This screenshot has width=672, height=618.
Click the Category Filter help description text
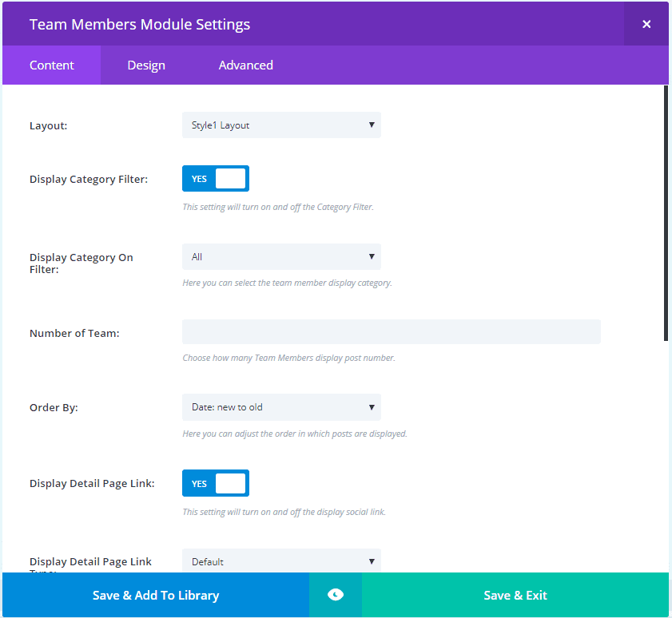point(277,208)
